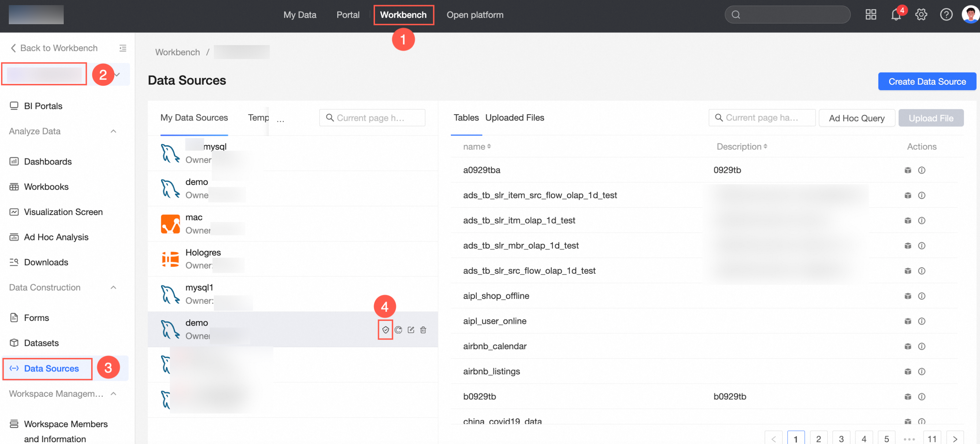Open the settings gear icon
The height and width of the screenshot is (444, 980).
(x=921, y=15)
